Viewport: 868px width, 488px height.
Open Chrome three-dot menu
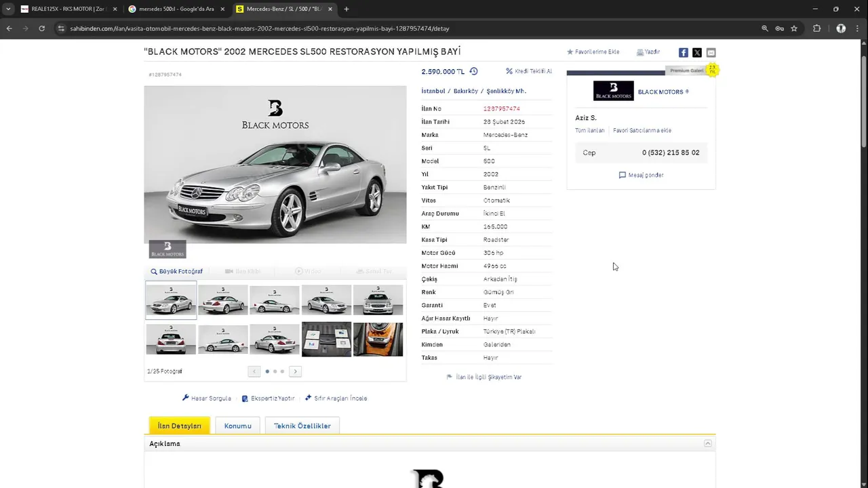(858, 28)
